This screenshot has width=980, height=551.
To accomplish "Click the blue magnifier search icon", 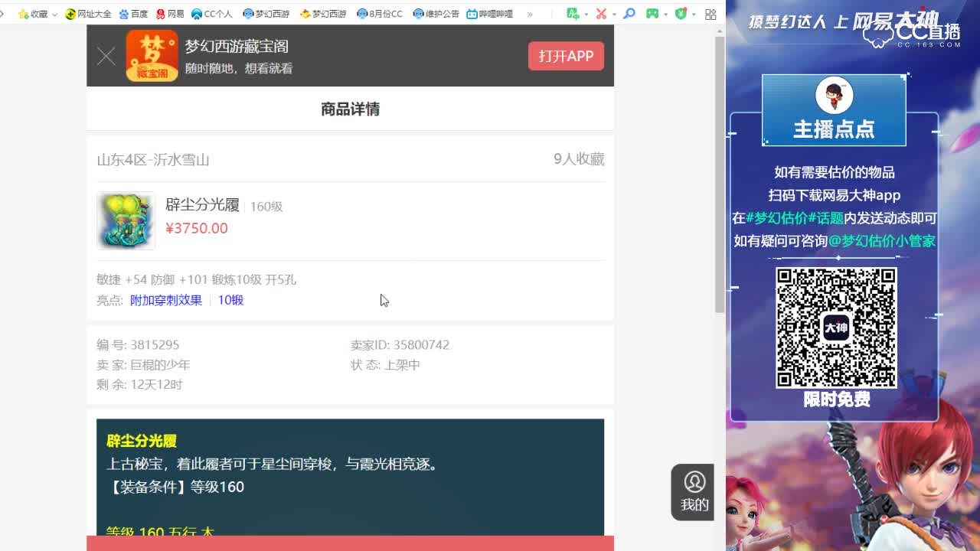I will 629,14.
